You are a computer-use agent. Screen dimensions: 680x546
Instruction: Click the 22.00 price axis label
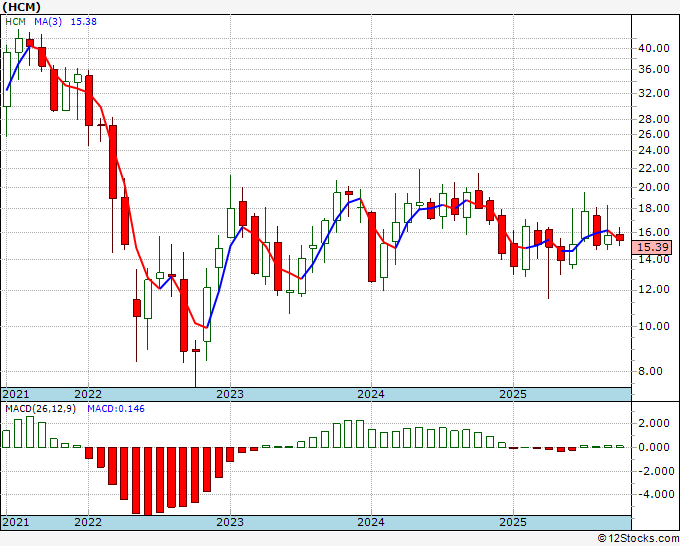(x=654, y=168)
